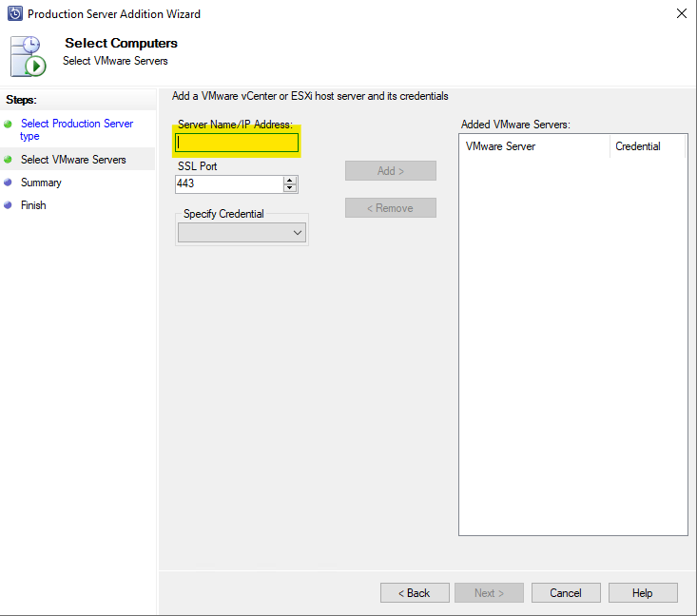Click the SSL Port label

(x=198, y=166)
